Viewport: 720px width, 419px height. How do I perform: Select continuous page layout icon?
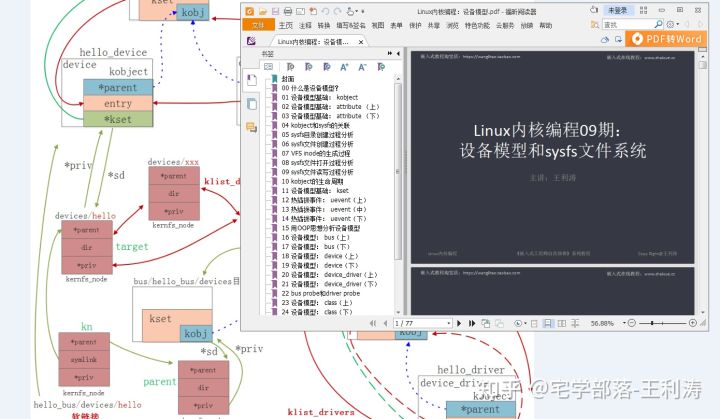(x=547, y=323)
